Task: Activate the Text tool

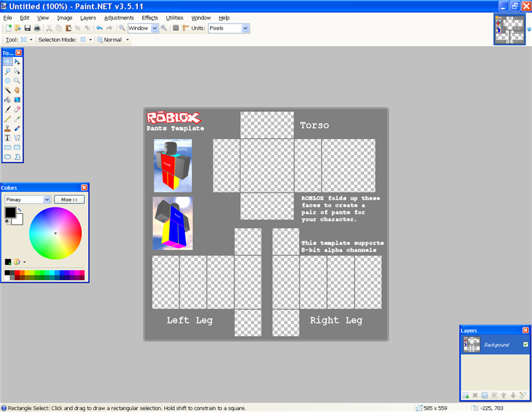Action: (7, 138)
